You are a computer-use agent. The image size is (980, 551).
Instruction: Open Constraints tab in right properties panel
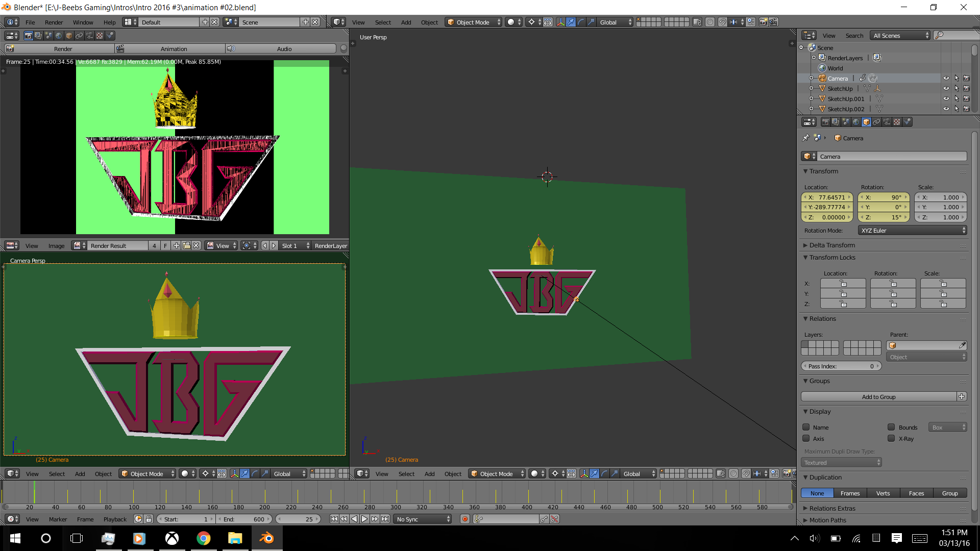tap(876, 122)
